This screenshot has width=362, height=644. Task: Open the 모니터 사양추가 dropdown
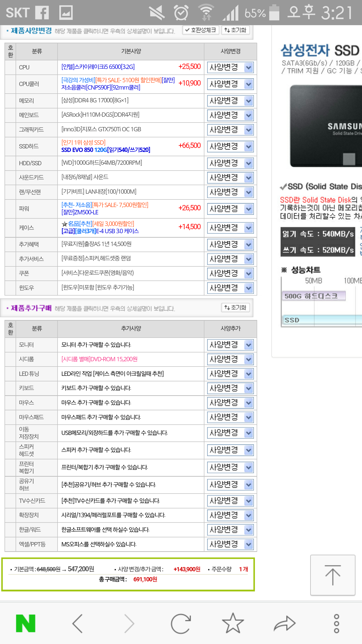tap(230, 345)
